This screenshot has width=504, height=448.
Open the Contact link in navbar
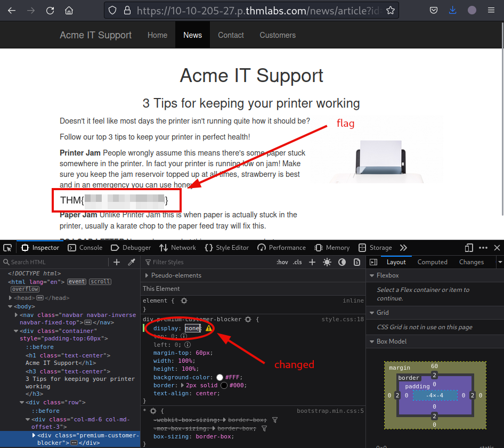click(x=231, y=35)
